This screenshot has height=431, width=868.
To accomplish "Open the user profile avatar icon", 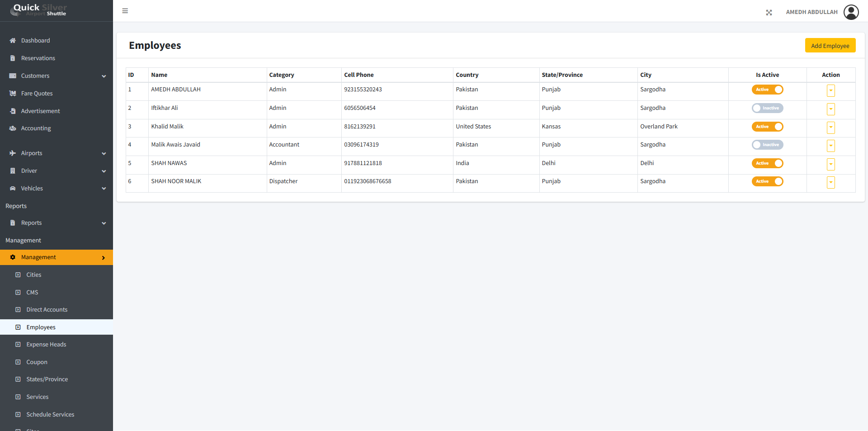I will [851, 12].
